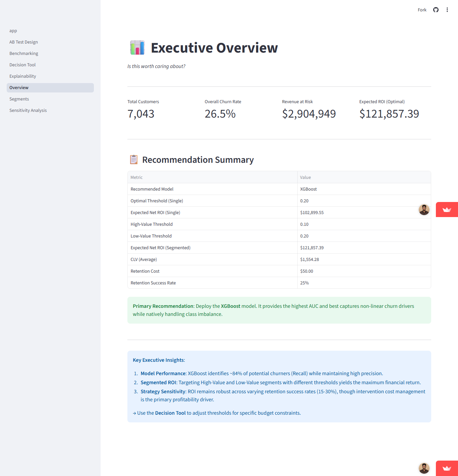The image size is (458, 476).
Task: Click the profile avatar beside the recommendation table
Action: click(424, 210)
